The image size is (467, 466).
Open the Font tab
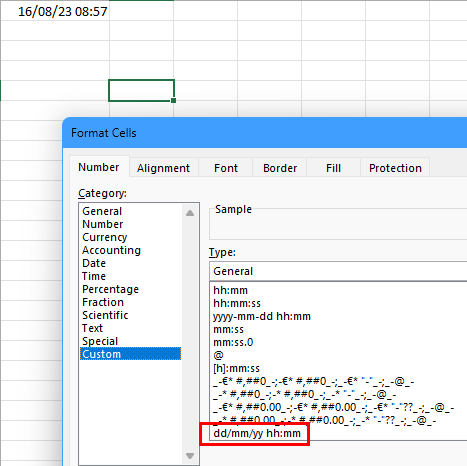[x=226, y=168]
